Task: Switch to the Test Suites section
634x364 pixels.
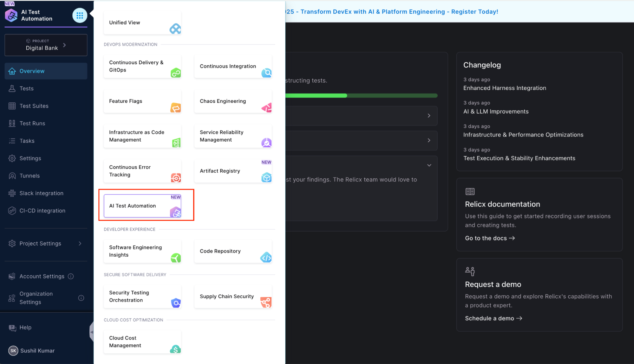Action: tap(34, 106)
